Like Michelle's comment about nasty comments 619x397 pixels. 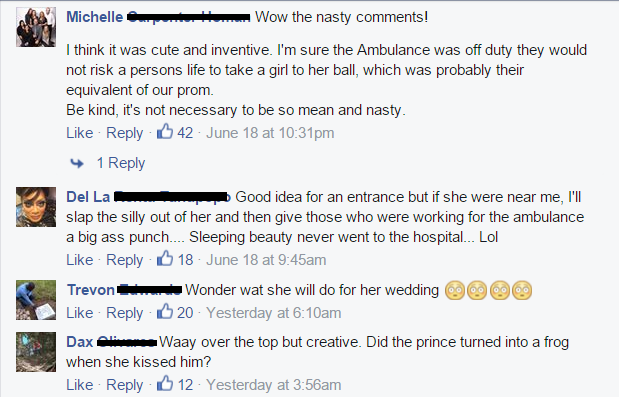[x=79, y=133]
